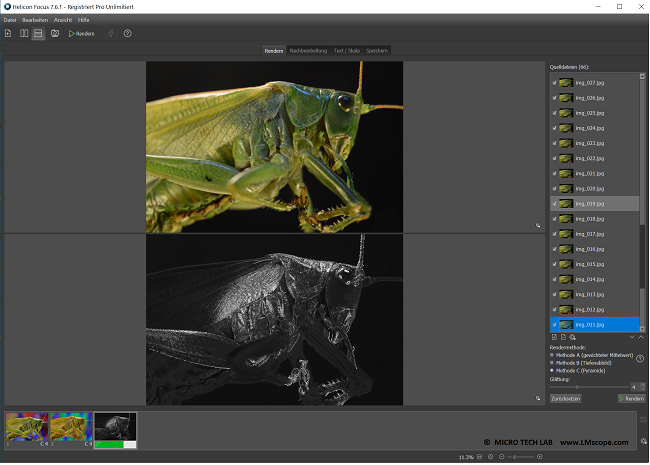Click the remove image icon below file list

click(563, 337)
